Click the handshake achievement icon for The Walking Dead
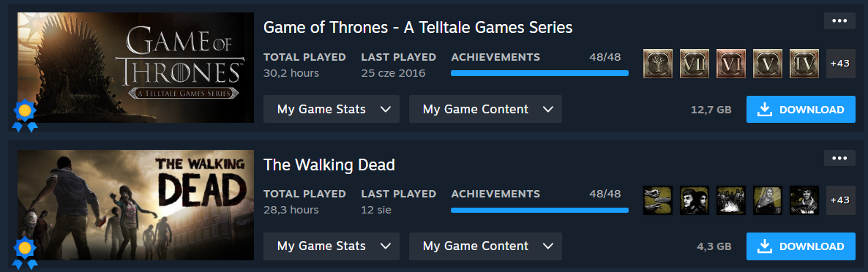This screenshot has width=868, height=272. [658, 200]
